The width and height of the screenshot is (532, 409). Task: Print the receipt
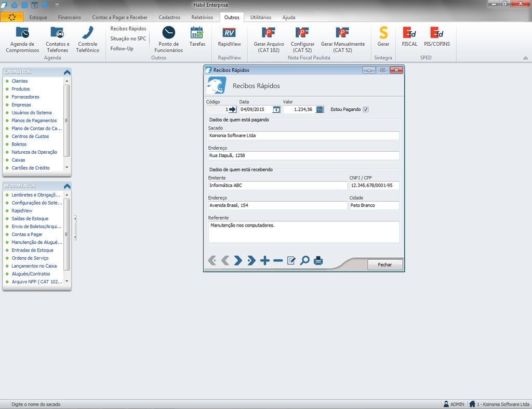coord(318,261)
